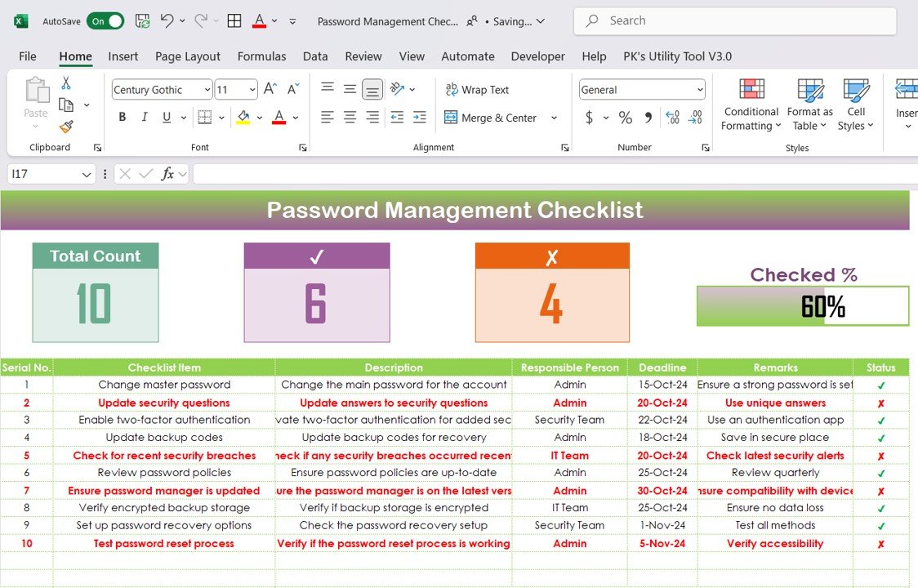Toggle Wrap Text

coord(477,90)
